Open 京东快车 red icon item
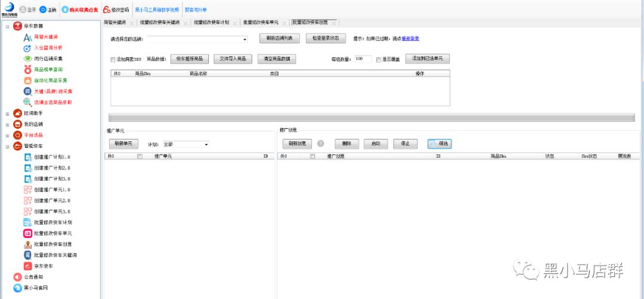The width and height of the screenshot is (644, 299). (27, 266)
